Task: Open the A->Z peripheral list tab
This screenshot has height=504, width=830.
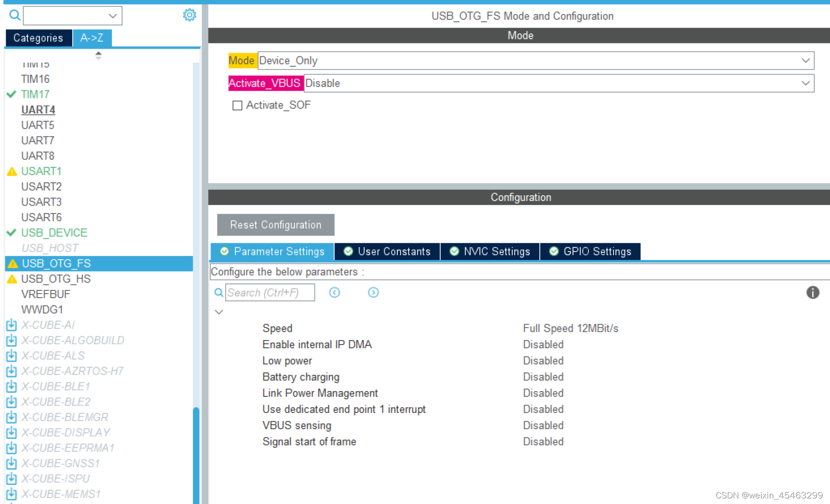Action: click(x=92, y=38)
